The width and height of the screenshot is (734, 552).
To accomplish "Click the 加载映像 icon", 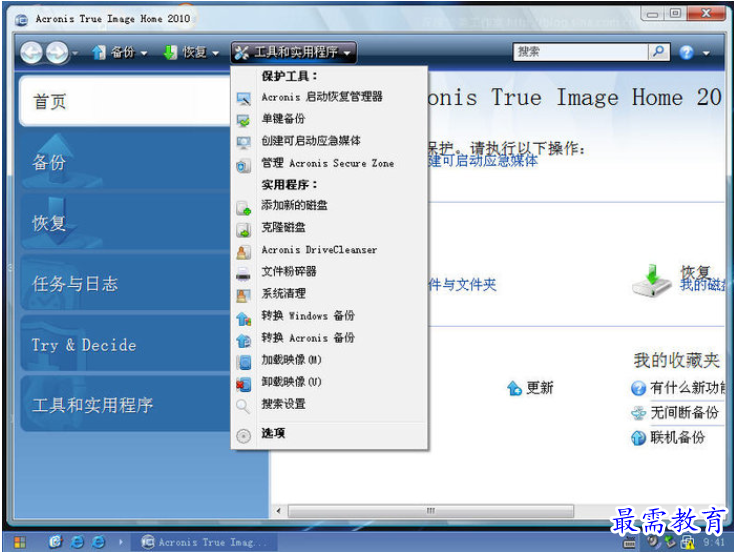I will click(243, 362).
